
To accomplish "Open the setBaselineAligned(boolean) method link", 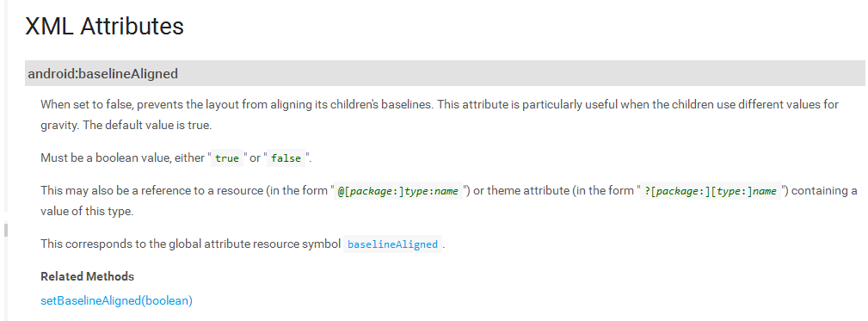I will click(116, 301).
